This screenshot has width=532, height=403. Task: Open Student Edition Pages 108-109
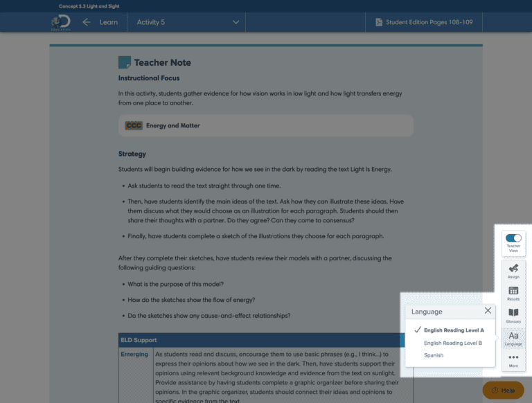click(x=424, y=22)
